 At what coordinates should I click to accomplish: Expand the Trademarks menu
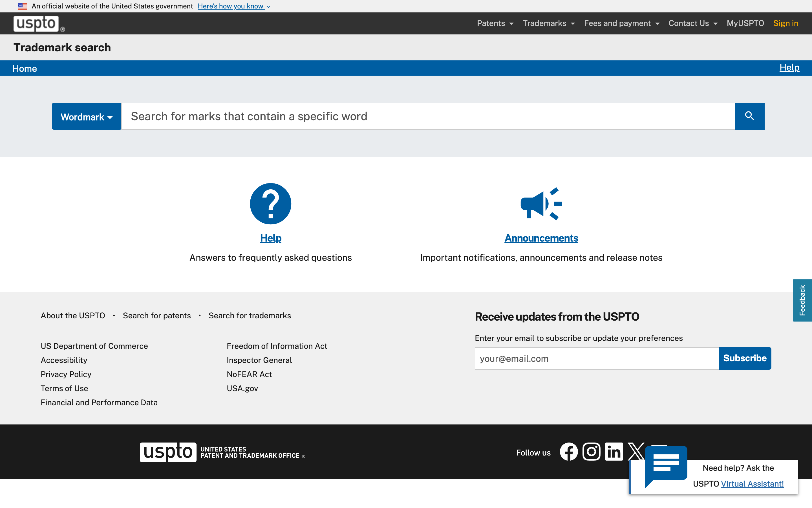pyautogui.click(x=549, y=23)
